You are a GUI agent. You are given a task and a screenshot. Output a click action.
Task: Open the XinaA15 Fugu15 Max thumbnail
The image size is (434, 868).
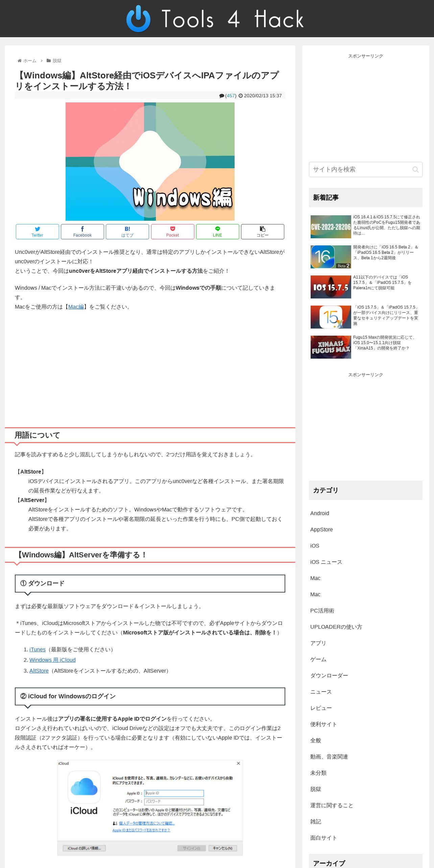[x=331, y=347]
